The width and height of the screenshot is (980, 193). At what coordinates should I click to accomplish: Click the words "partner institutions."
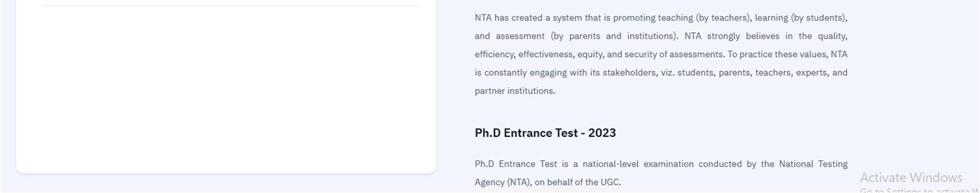tap(515, 91)
